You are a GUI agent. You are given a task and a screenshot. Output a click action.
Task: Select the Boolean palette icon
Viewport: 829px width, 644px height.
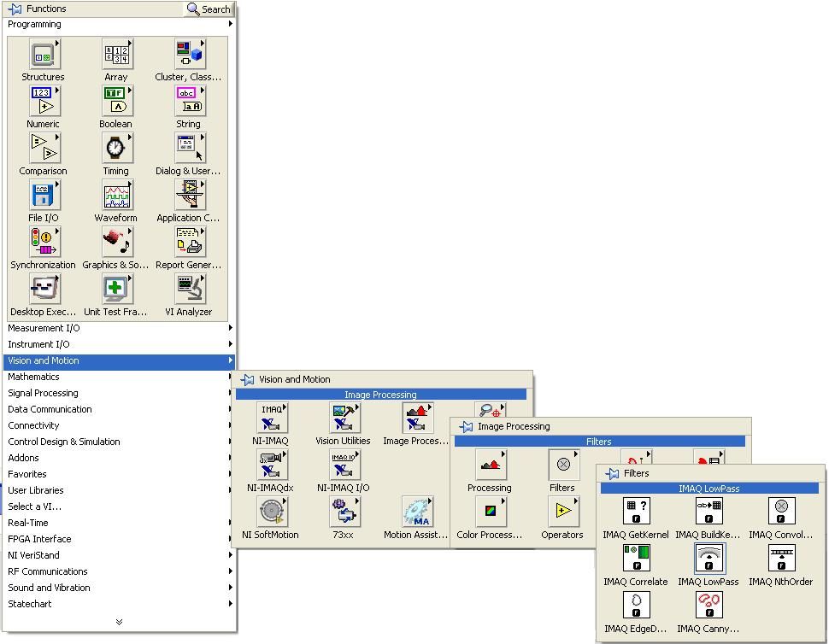(x=117, y=101)
